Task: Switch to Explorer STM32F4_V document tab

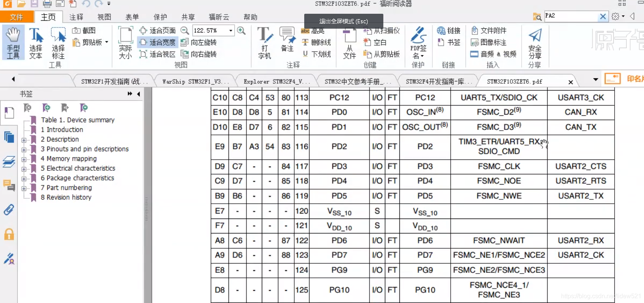Action: point(277,81)
